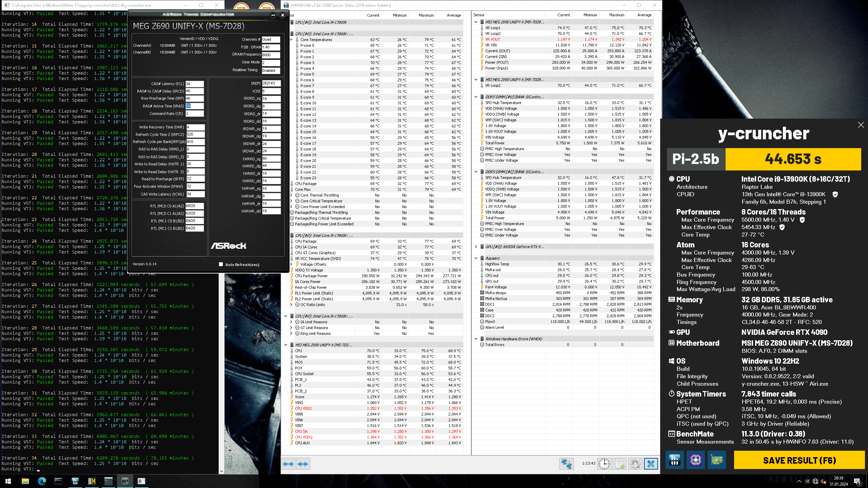Click the tRAS value input field
The width and height of the screenshot is (868, 488).
click(x=194, y=106)
